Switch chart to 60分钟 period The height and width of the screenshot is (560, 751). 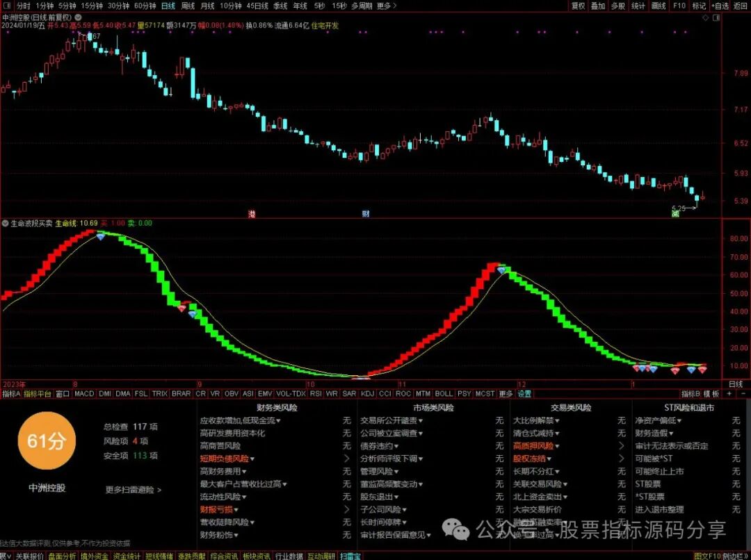point(145,6)
